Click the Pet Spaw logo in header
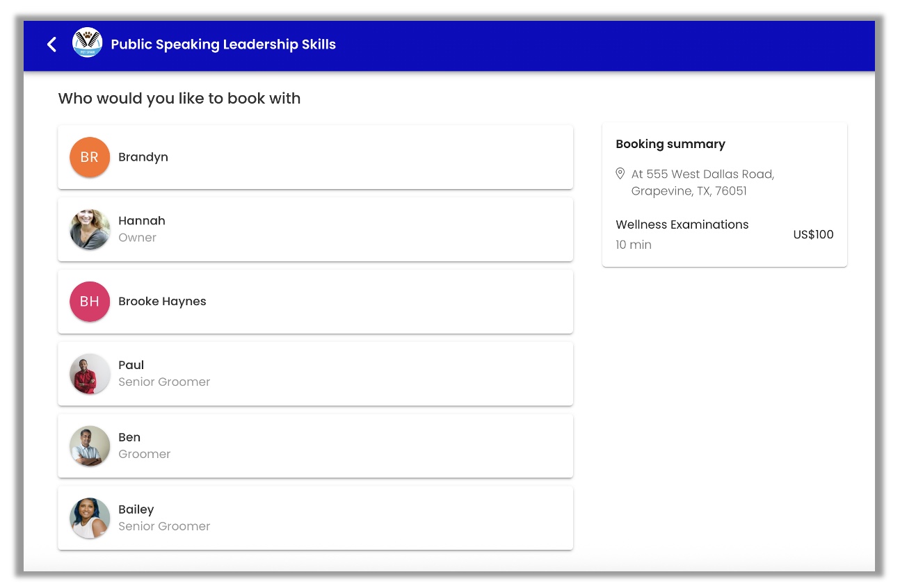The image size is (900, 588). coord(87,43)
